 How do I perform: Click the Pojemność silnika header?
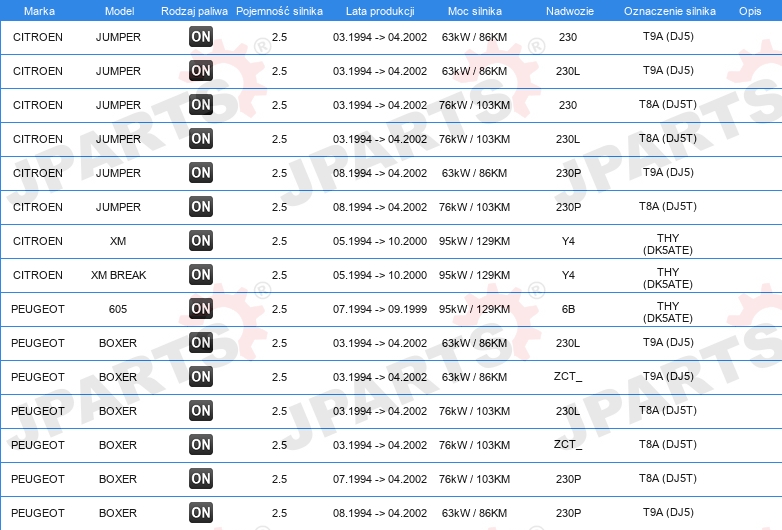279,11
